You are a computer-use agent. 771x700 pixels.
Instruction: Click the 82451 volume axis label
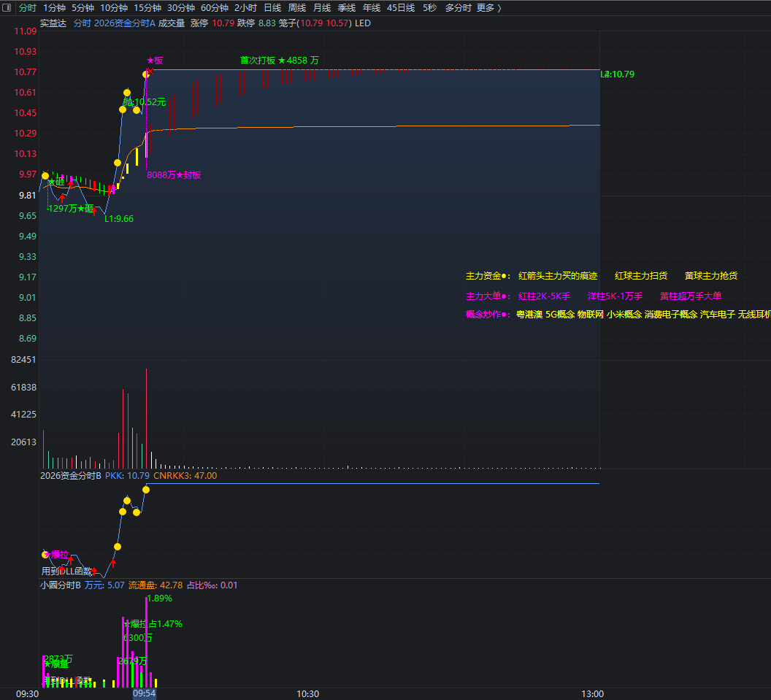[x=23, y=360]
